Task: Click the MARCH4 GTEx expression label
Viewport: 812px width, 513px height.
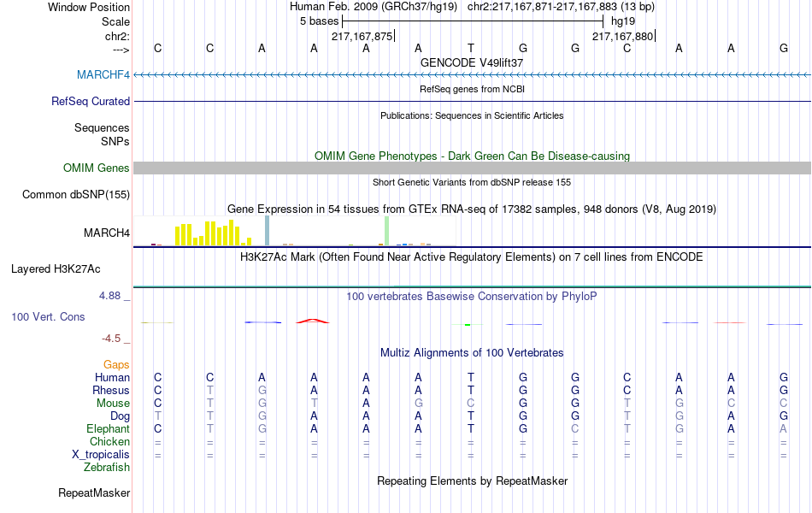Action: tap(107, 233)
